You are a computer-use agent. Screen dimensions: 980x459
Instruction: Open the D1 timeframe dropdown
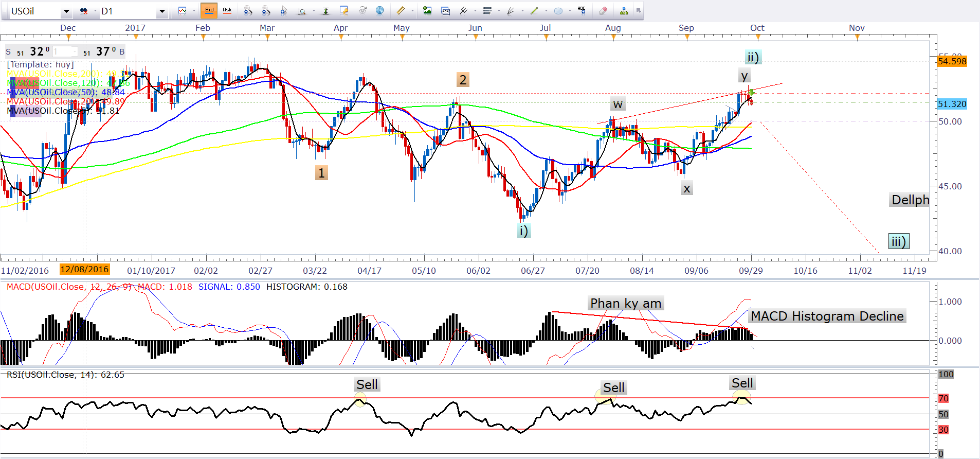[x=162, y=11]
